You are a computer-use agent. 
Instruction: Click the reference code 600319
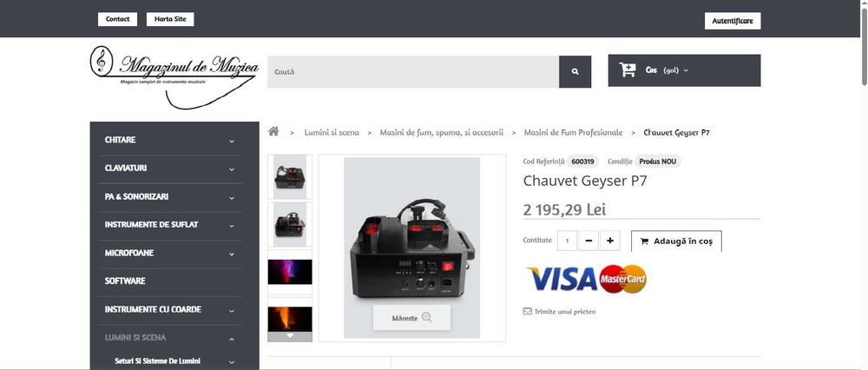[x=582, y=162]
